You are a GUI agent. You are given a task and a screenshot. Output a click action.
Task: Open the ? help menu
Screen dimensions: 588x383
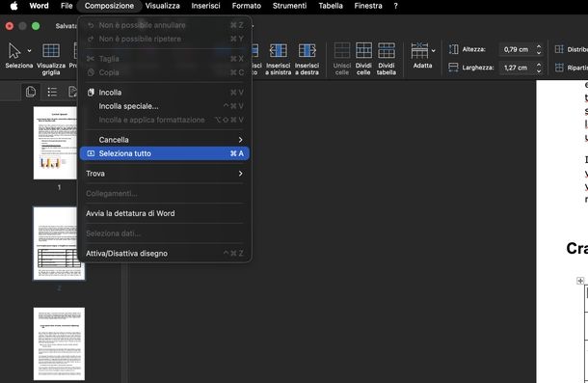[395, 6]
